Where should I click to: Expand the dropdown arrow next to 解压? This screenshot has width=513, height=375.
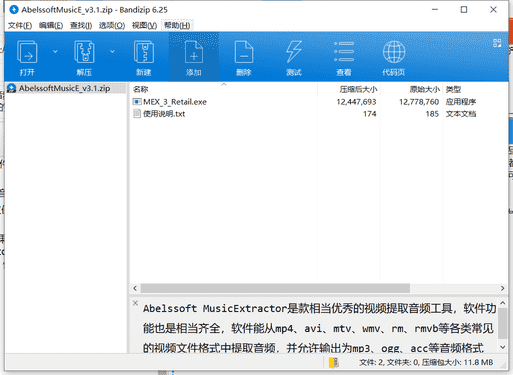tap(112, 52)
